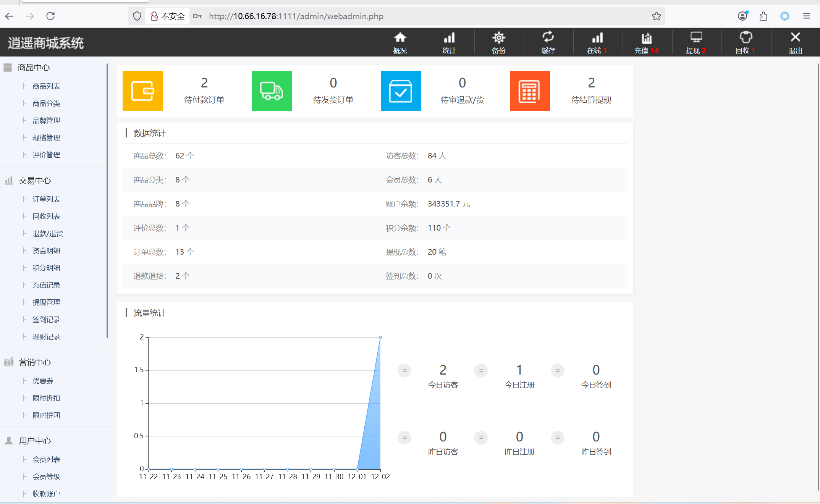Click the browser address bar URL

(x=296, y=16)
